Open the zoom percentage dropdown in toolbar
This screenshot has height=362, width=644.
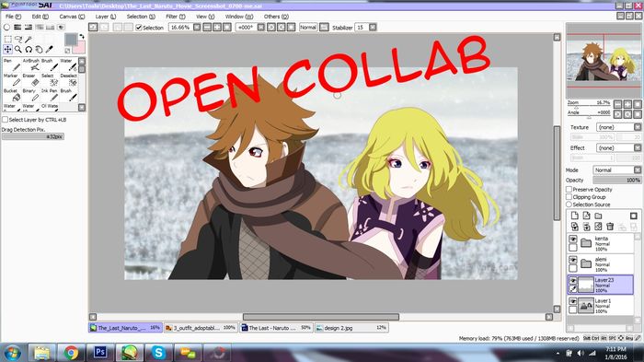(x=197, y=27)
